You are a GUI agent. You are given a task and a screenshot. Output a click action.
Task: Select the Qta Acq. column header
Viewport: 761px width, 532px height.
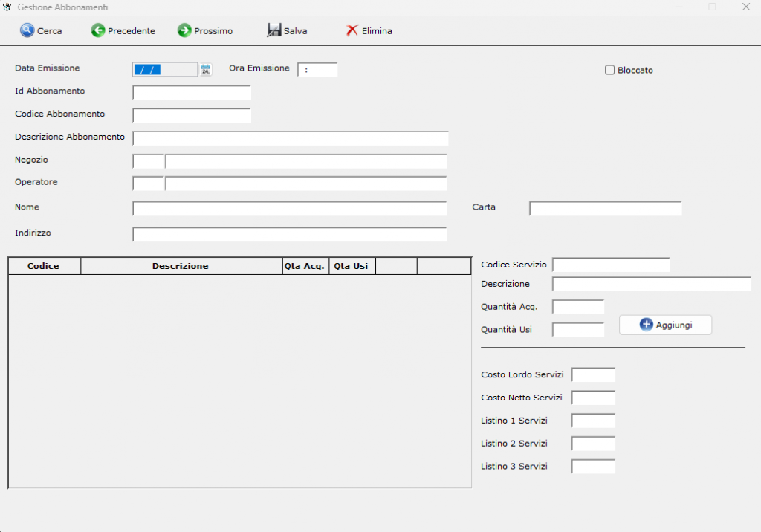pos(305,266)
